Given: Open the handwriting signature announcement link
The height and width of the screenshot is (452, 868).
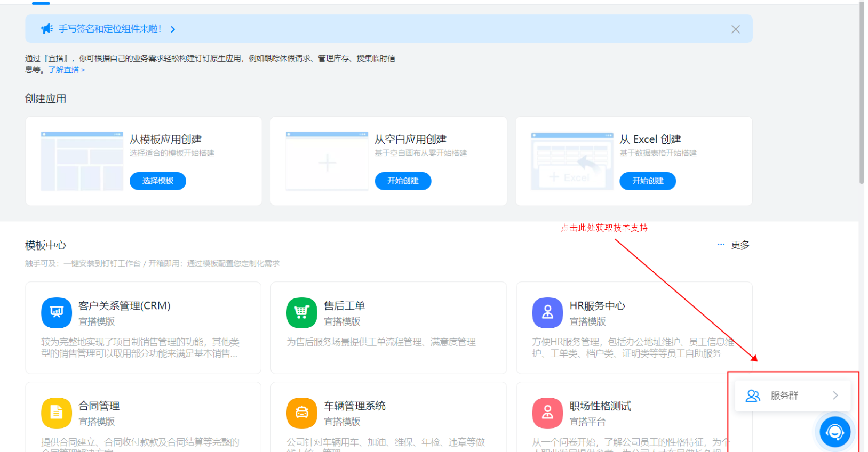Looking at the screenshot, I should pos(110,29).
